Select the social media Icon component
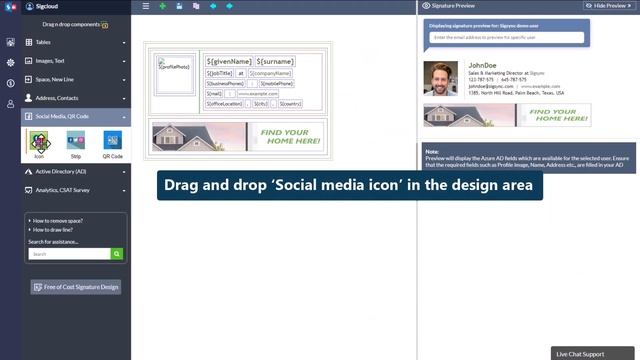This screenshot has height=360, width=640. coord(39,144)
